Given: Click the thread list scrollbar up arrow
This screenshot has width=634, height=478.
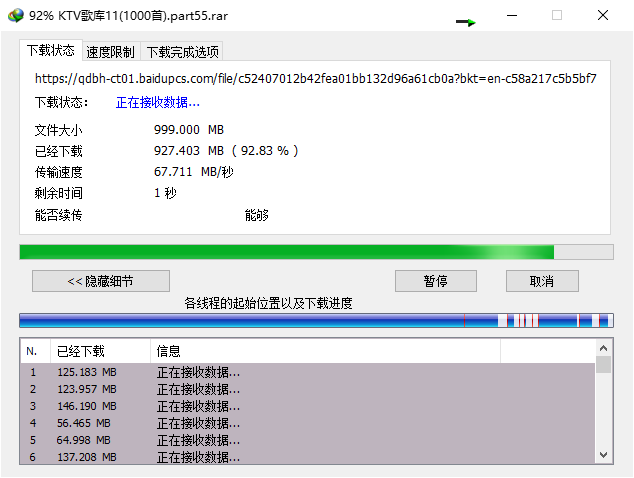Looking at the screenshot, I should [x=604, y=348].
